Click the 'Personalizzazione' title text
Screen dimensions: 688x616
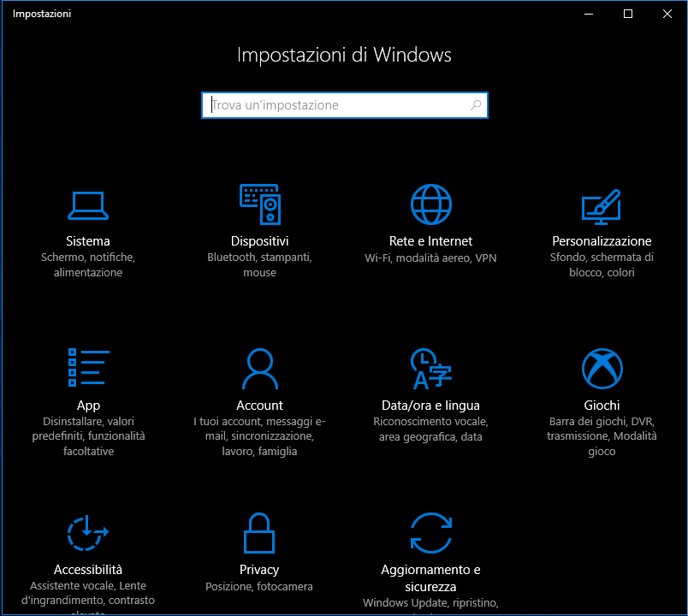pos(602,241)
